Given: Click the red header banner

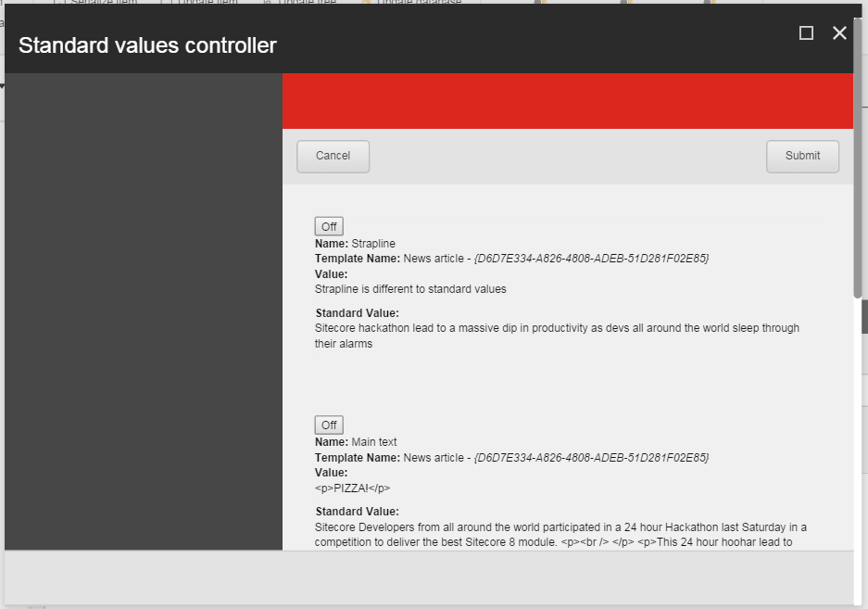Looking at the screenshot, I should [x=567, y=101].
